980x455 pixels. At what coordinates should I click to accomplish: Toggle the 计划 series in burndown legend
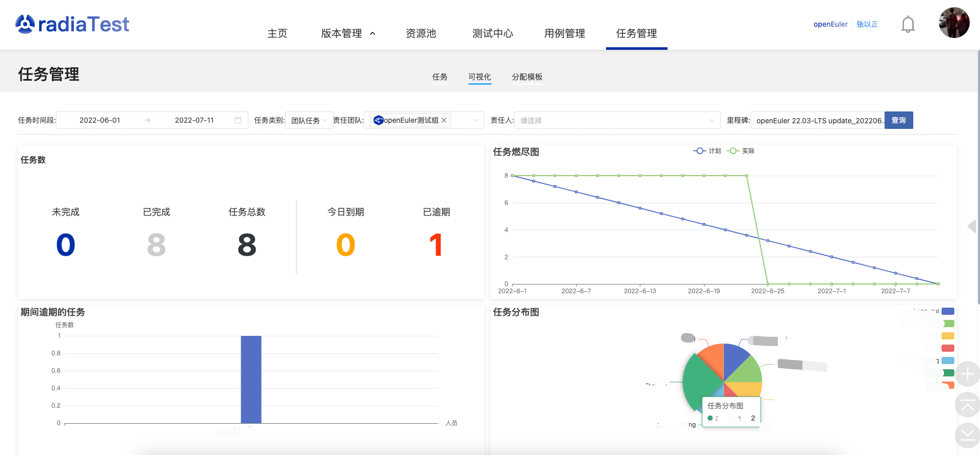707,151
